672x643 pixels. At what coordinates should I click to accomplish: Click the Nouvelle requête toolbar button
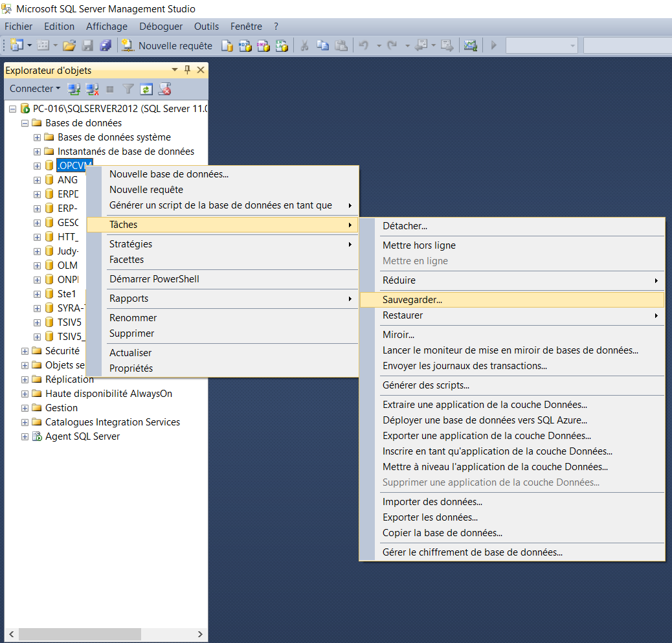click(x=167, y=45)
